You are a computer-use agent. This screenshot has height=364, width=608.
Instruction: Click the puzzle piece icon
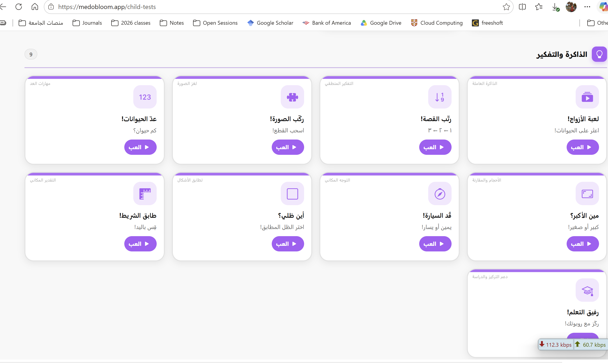pos(292,97)
